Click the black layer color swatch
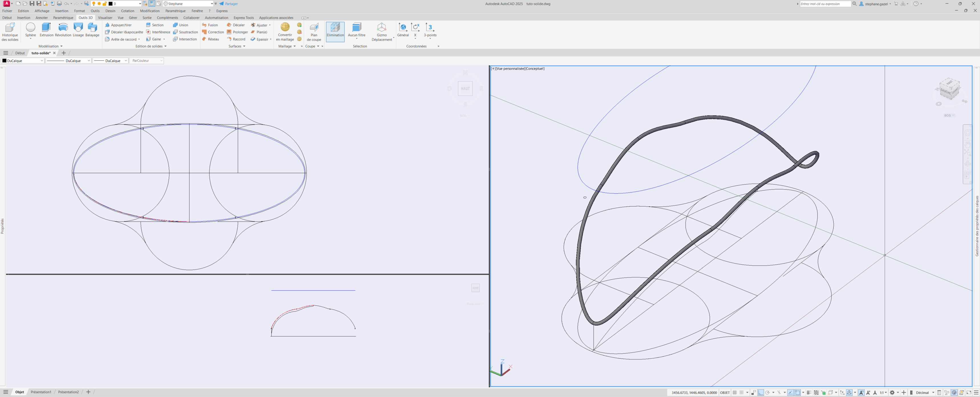This screenshot has width=980, height=397. coord(111,4)
